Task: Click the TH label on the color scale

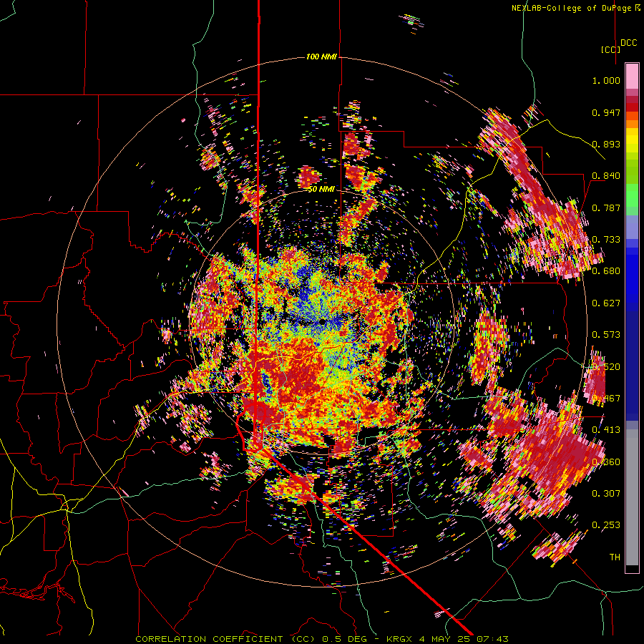Action: coord(615,557)
